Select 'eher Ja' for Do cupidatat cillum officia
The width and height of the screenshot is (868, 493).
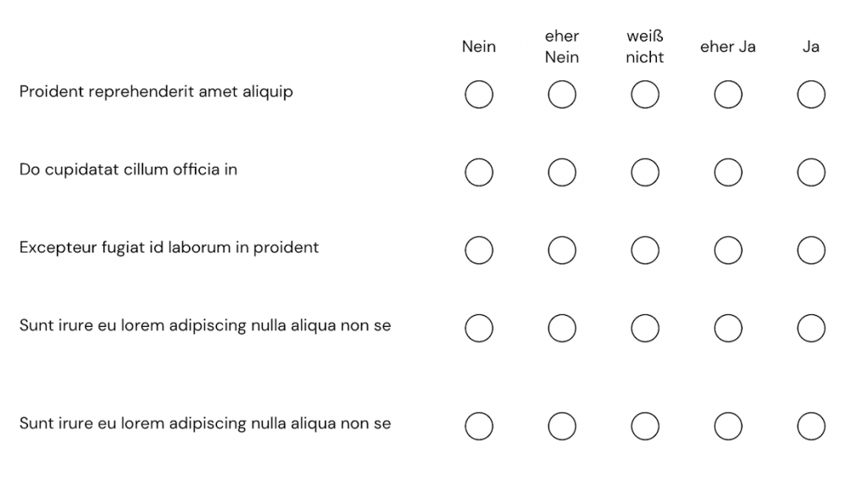click(728, 173)
